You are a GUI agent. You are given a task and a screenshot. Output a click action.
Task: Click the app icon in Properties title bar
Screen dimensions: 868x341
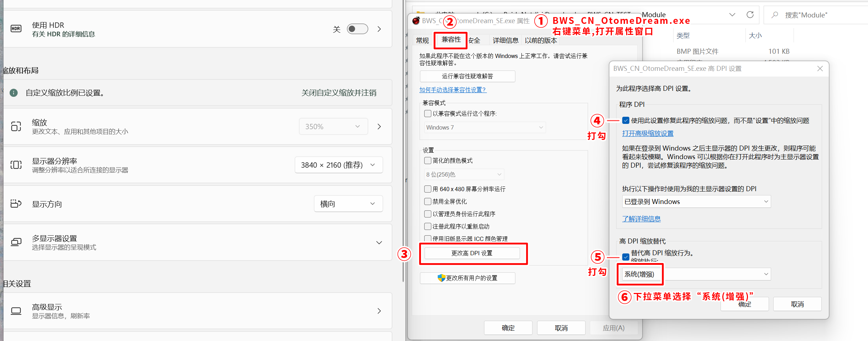point(416,21)
